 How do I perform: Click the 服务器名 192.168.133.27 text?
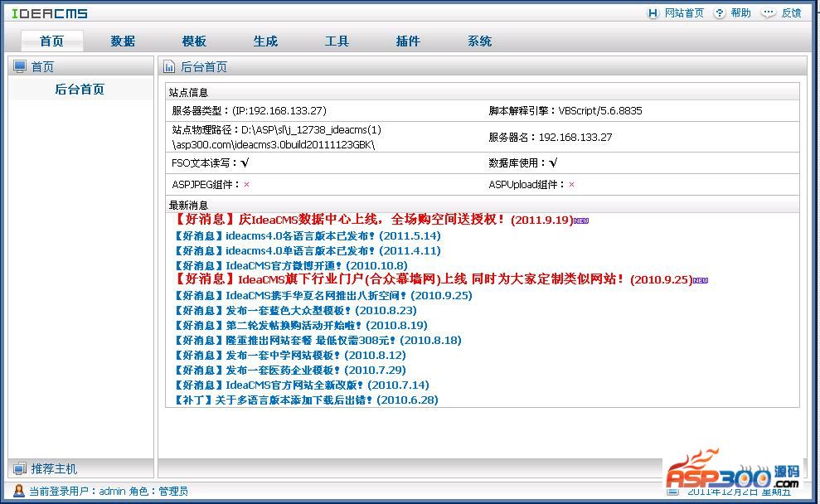(x=551, y=137)
